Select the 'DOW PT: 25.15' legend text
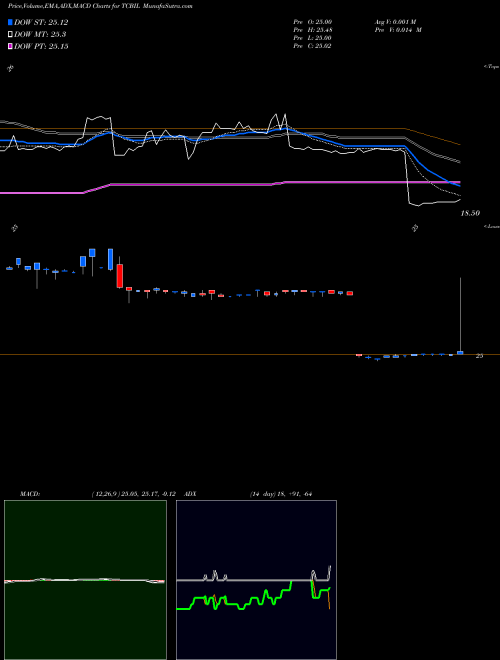The height and width of the screenshot is (660, 500). [x=41, y=46]
